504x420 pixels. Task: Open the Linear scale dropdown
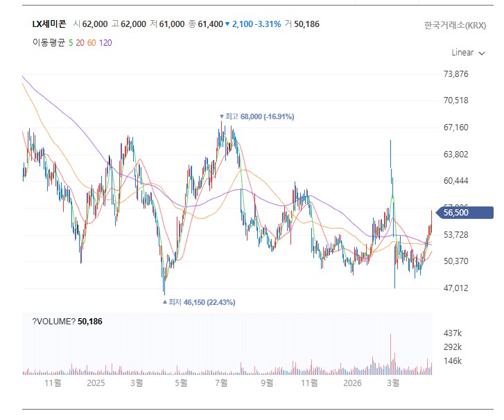[468, 53]
